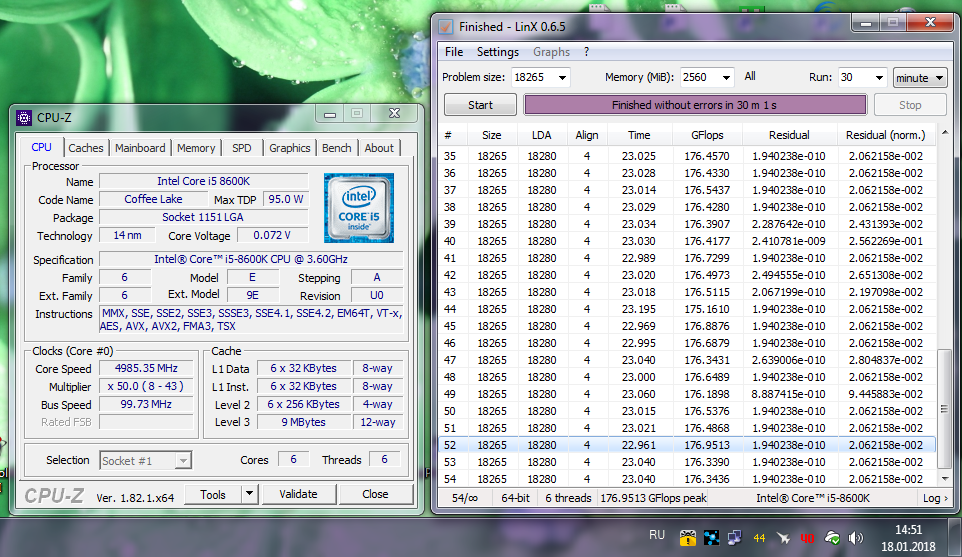962x557 pixels.
Task: Click the Tools button in CPU-Z
Action: tap(213, 494)
